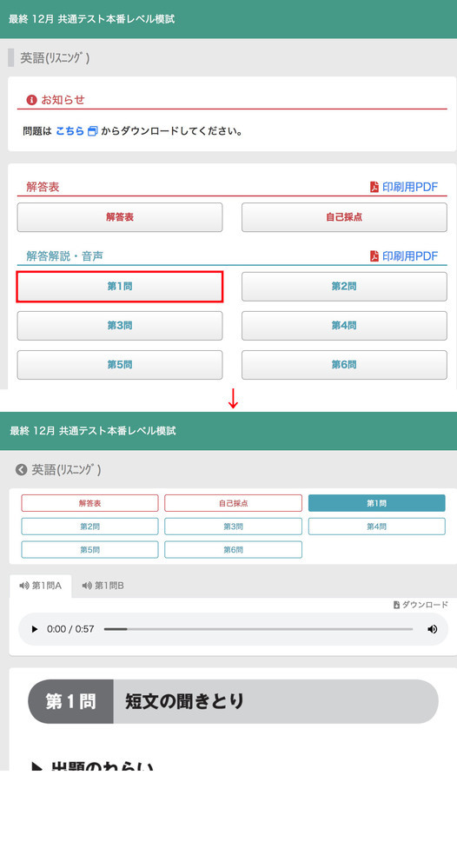This screenshot has height=868, width=457.
Task: Click the small outlined 第6問 button
Action: click(x=233, y=550)
